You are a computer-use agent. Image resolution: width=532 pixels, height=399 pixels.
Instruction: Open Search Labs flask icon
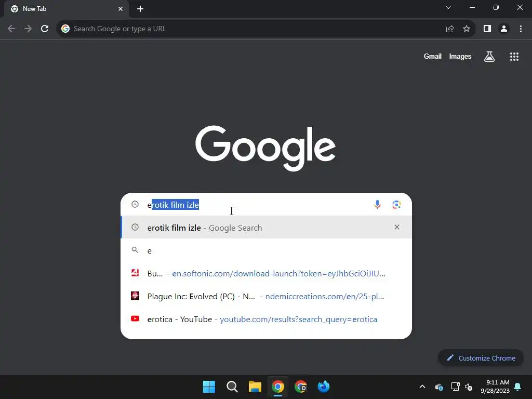[489, 57]
